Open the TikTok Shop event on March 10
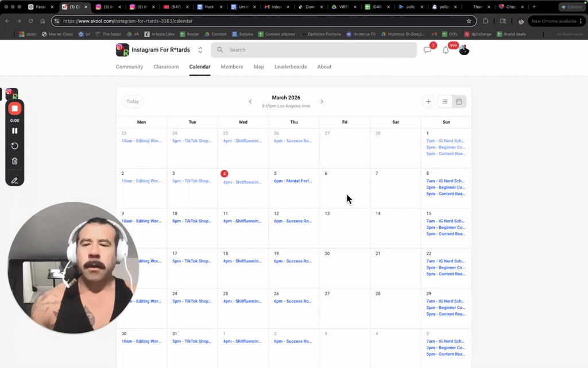 coord(191,221)
